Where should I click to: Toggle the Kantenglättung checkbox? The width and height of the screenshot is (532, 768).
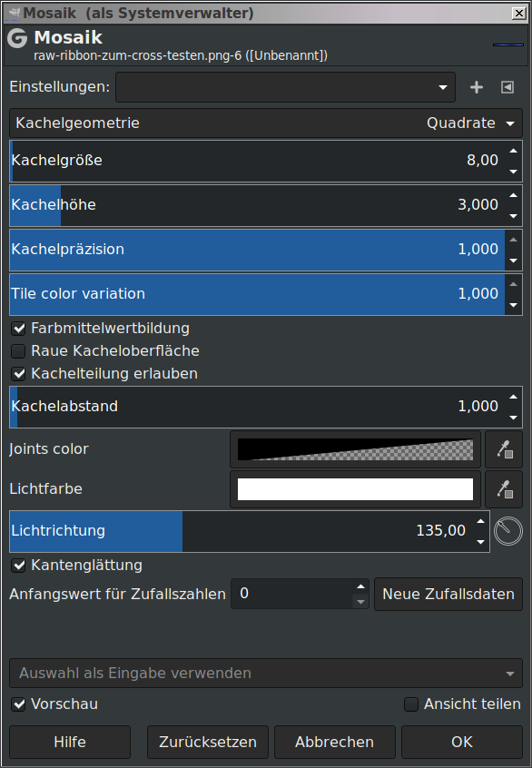(19, 566)
